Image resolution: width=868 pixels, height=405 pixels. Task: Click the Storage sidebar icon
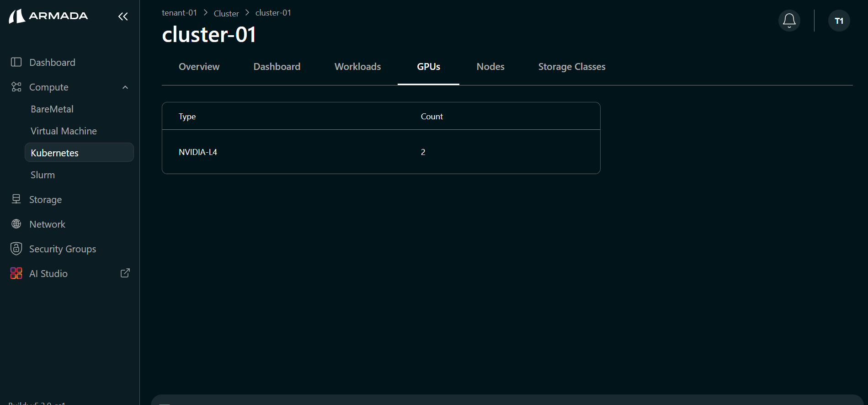[16, 199]
